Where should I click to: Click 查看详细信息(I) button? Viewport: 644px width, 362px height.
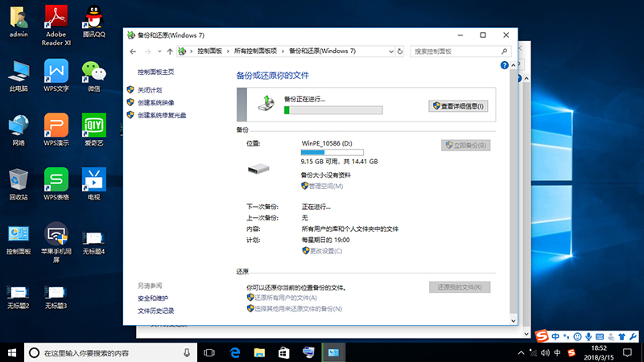[458, 106]
